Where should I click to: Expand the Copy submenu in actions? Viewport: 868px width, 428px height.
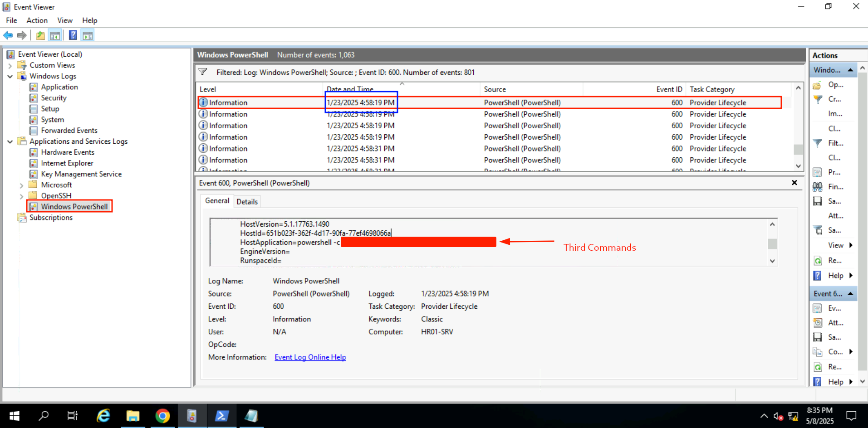click(x=851, y=352)
